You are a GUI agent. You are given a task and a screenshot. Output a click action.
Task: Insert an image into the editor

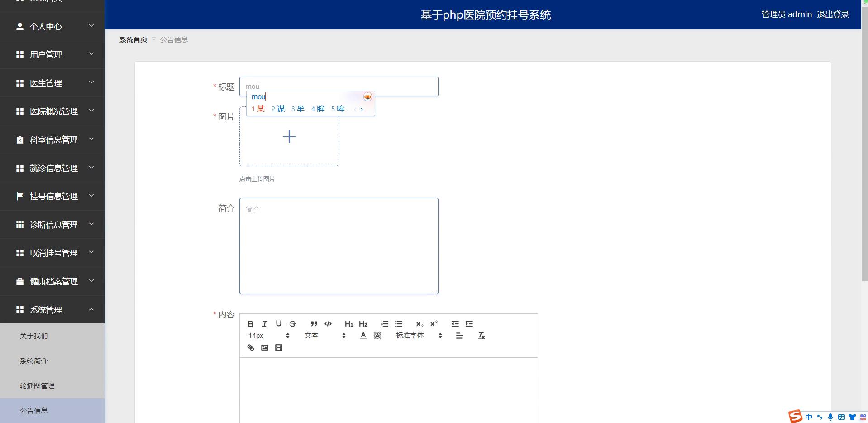coord(265,348)
